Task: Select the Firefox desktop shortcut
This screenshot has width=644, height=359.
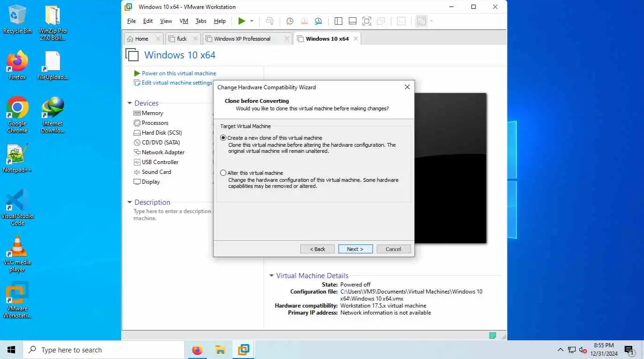Action: (17, 65)
